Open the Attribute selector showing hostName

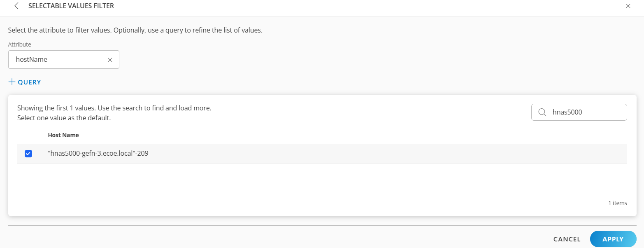click(x=58, y=59)
